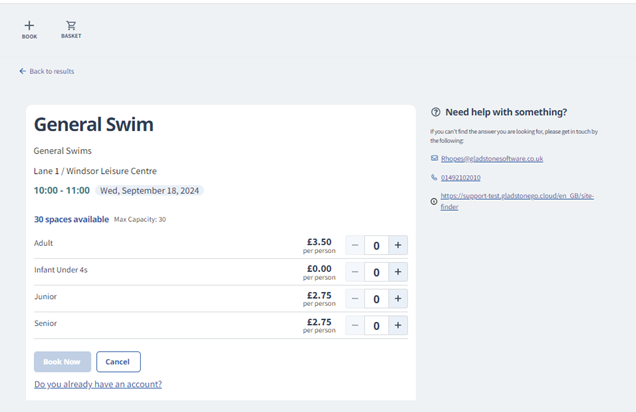Click the Book Now button
Image resolution: width=636 pixels, height=412 pixels.
pos(62,362)
